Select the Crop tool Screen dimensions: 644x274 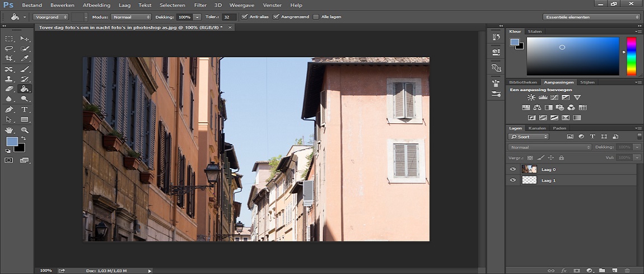click(x=9, y=58)
